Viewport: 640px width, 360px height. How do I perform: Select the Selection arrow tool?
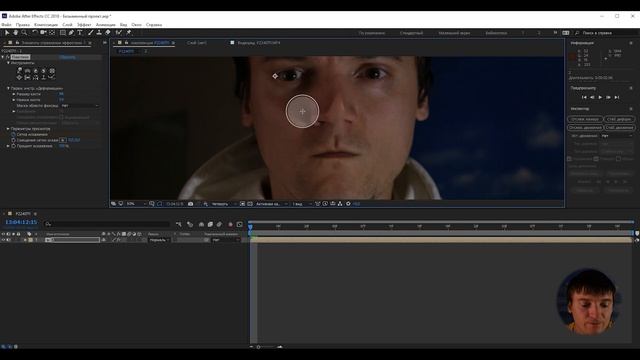coord(7,33)
